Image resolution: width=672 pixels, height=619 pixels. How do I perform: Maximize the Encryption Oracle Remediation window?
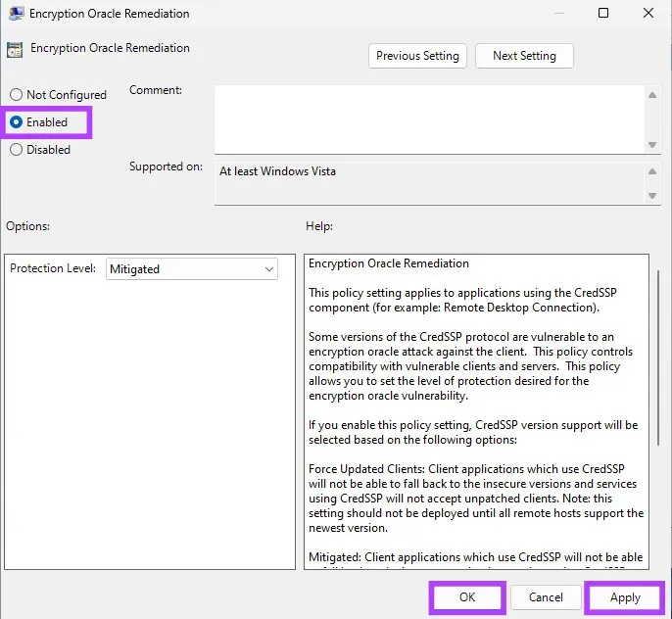[x=603, y=13]
